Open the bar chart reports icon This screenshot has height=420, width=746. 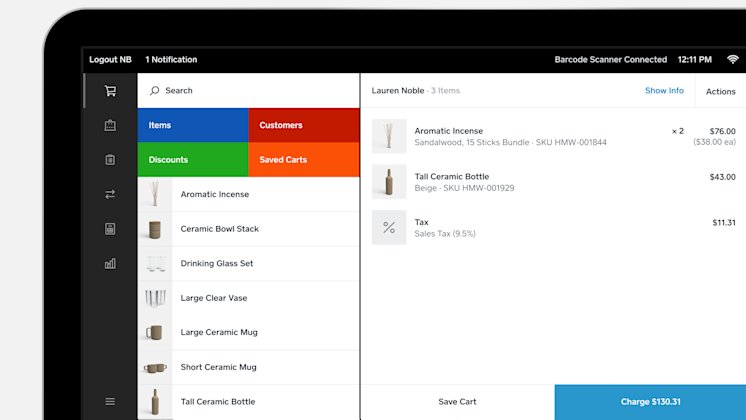click(110, 264)
